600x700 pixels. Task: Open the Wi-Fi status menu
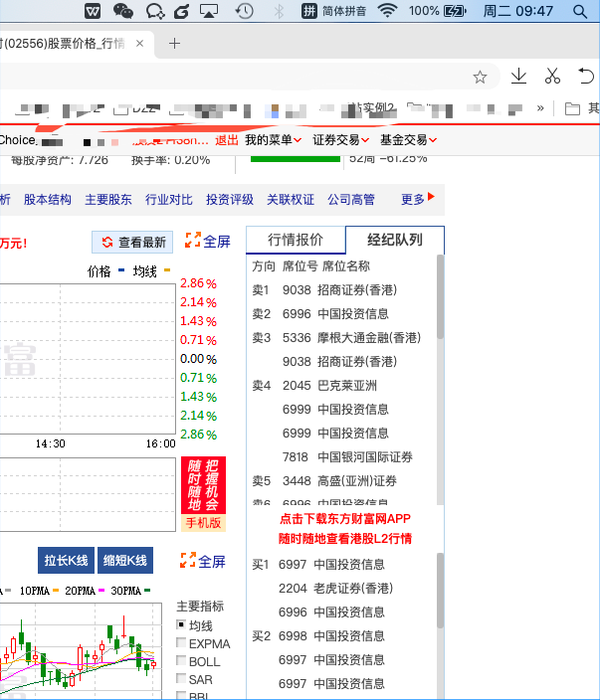pyautogui.click(x=387, y=11)
